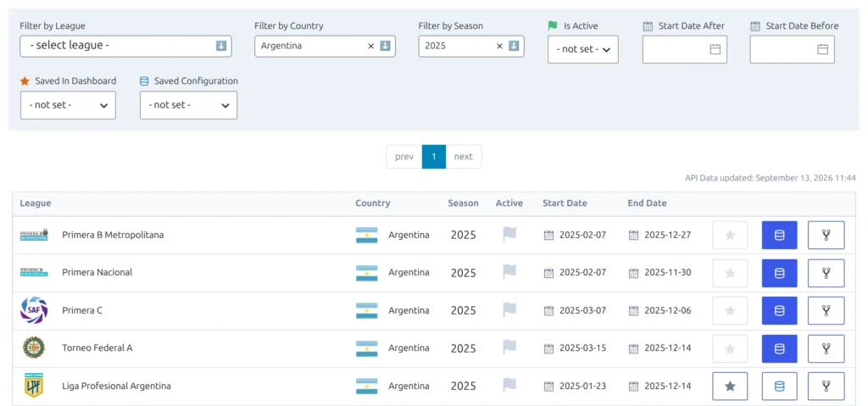
Task: Open Saved In Dashboard dropdown
Action: click(68, 105)
